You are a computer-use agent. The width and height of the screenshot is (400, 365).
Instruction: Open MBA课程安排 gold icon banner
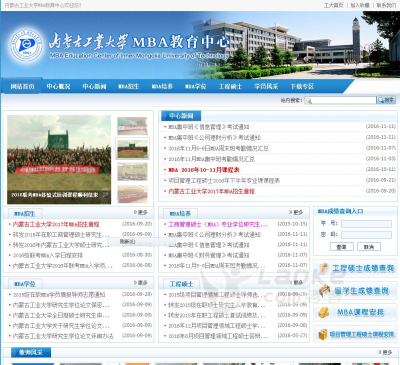(355, 313)
